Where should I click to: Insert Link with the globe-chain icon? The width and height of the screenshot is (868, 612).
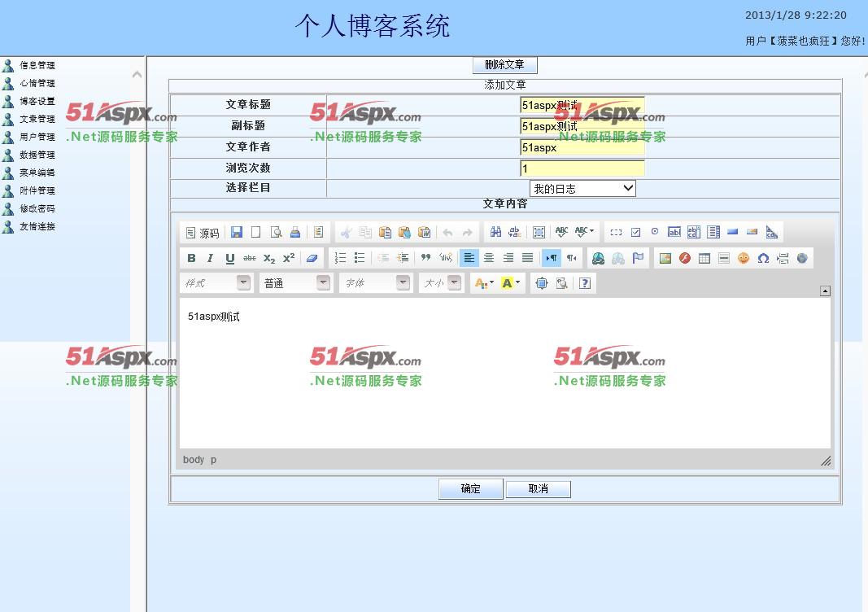click(x=599, y=258)
